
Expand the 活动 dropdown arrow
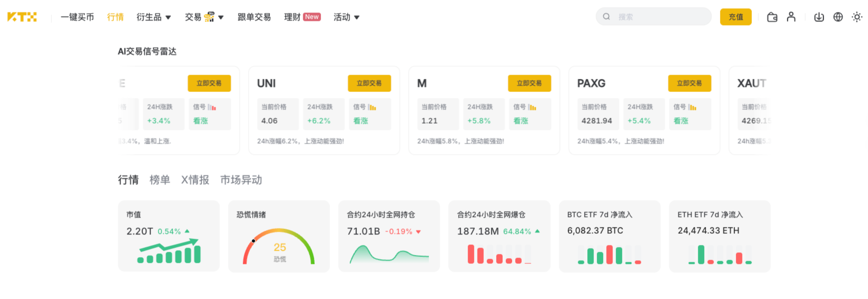pyautogui.click(x=356, y=17)
